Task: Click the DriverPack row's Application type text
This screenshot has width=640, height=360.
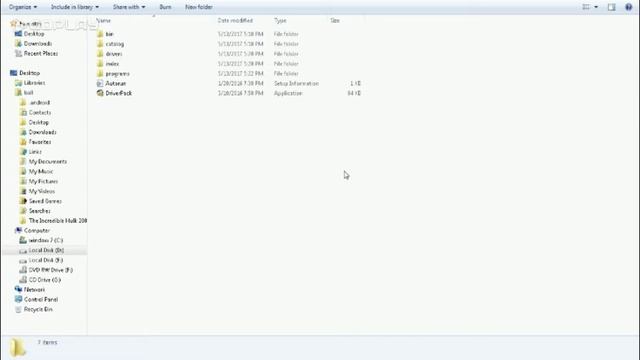Action: 288,93
